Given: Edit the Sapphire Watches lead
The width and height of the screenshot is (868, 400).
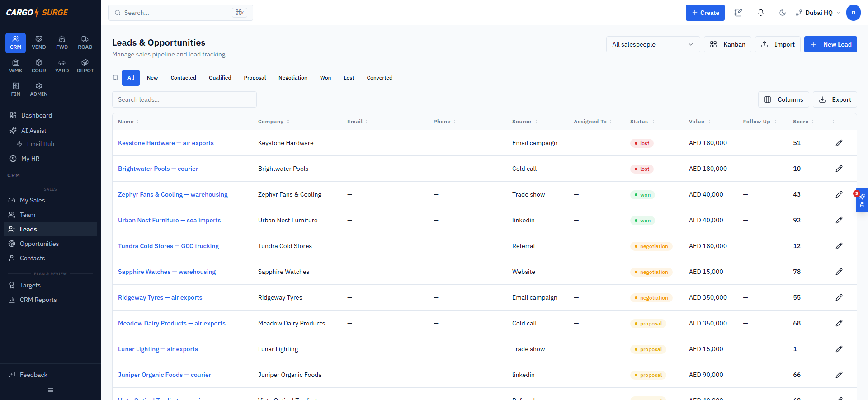Looking at the screenshot, I should pyautogui.click(x=839, y=272).
